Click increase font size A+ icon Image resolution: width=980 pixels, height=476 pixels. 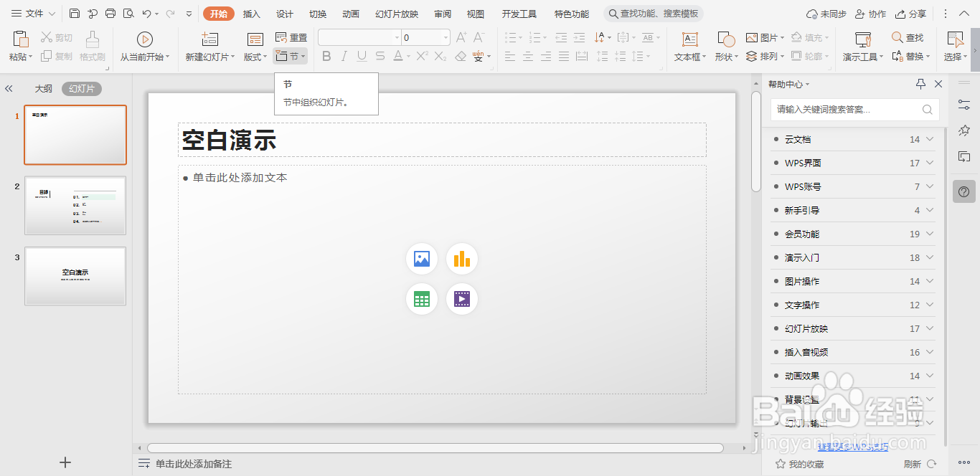(x=462, y=37)
